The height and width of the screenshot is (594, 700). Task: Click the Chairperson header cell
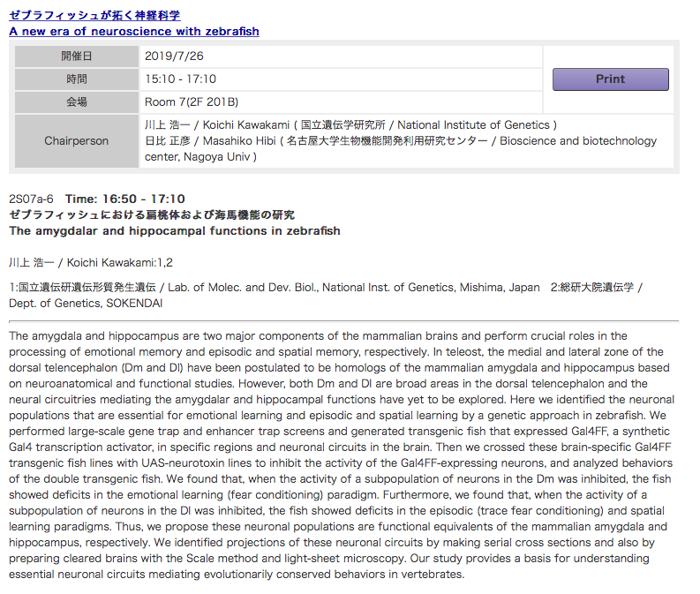click(x=77, y=141)
